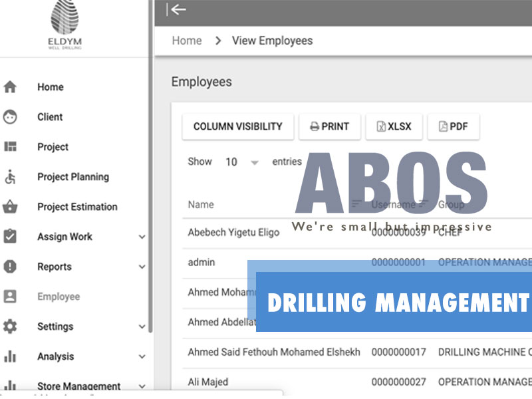Expand the Analysis submenu chevron
This screenshot has height=399, width=532.
pos(142,356)
